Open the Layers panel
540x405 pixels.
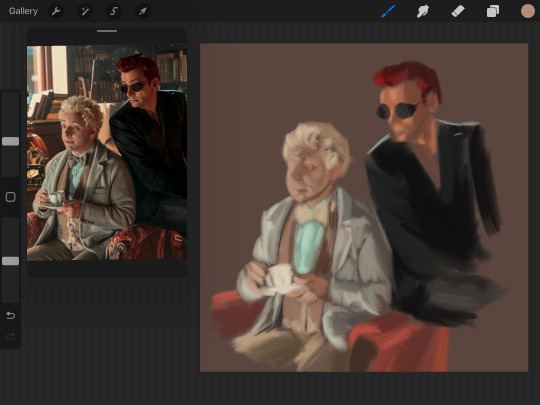tap(492, 11)
